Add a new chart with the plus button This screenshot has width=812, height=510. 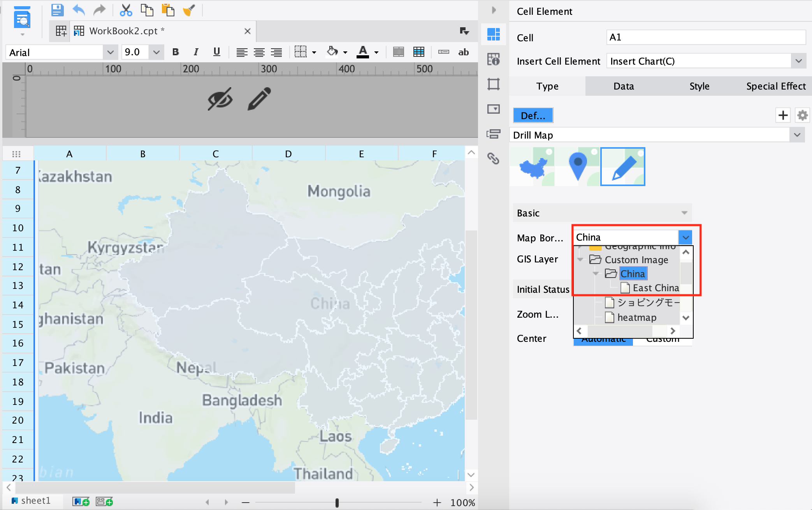(783, 115)
